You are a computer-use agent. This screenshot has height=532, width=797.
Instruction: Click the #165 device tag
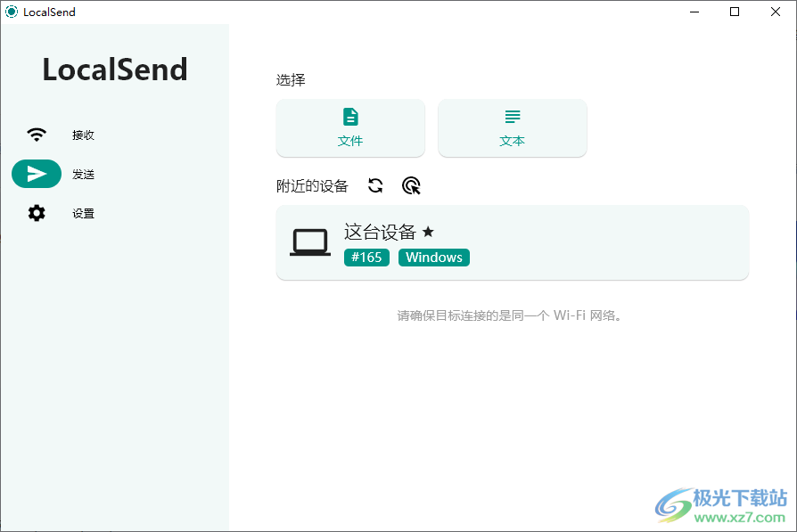[x=366, y=257]
